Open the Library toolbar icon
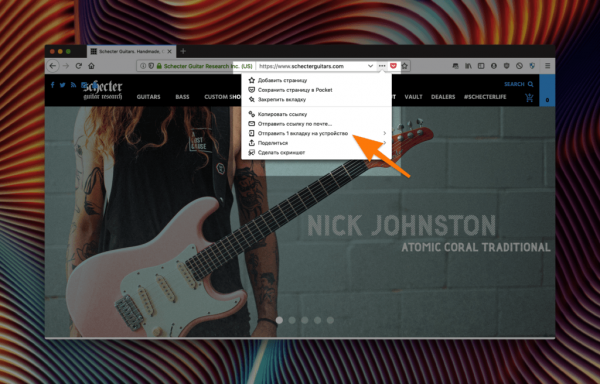 click(468, 66)
